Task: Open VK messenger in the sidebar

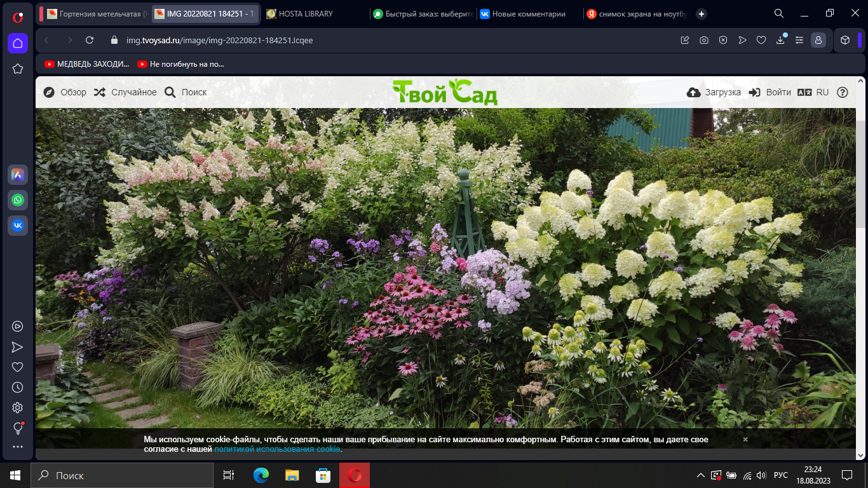Action: click(18, 226)
